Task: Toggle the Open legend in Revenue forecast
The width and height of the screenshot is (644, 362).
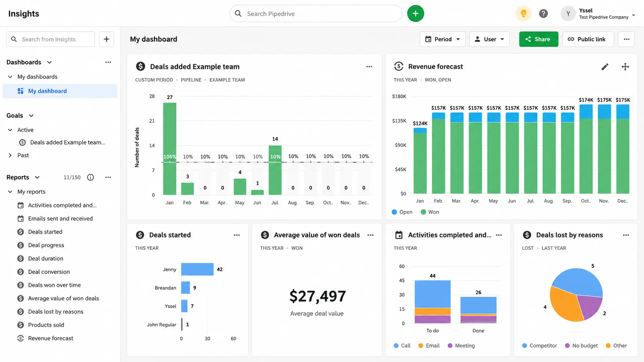Action: (402, 212)
